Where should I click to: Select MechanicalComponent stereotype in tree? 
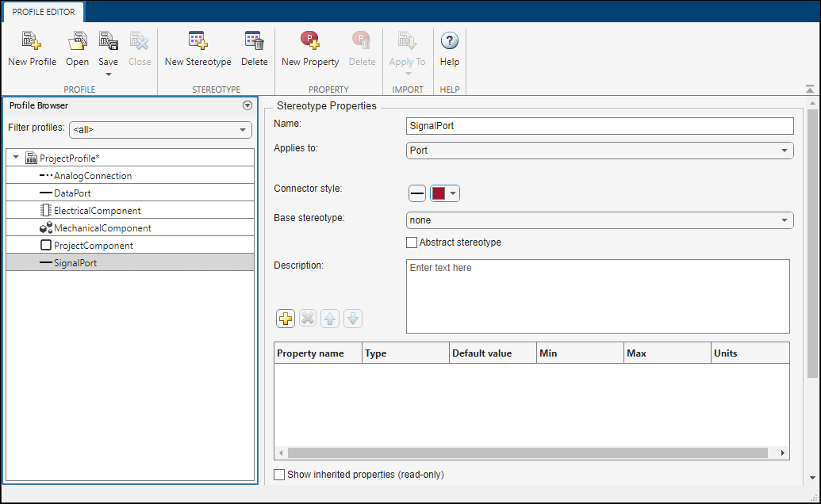click(x=102, y=228)
